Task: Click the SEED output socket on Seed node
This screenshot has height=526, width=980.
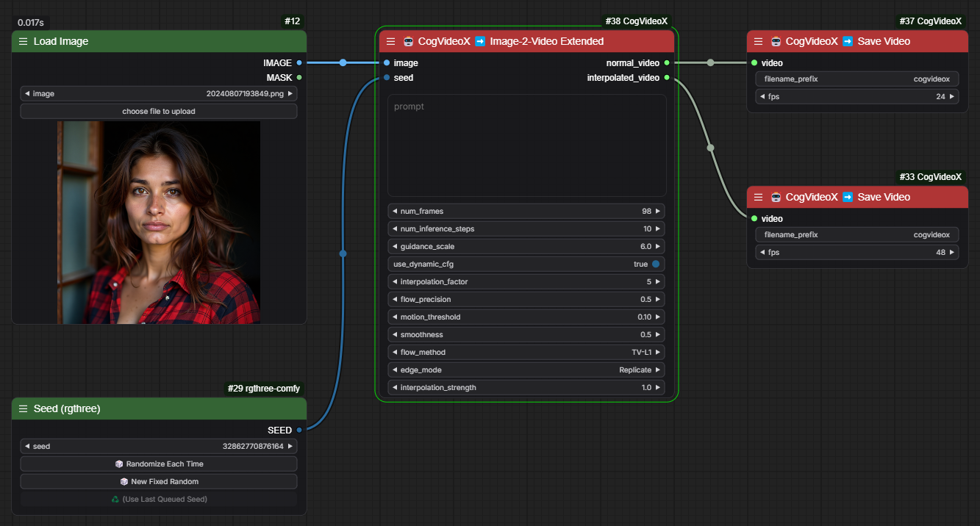Action: (x=299, y=430)
